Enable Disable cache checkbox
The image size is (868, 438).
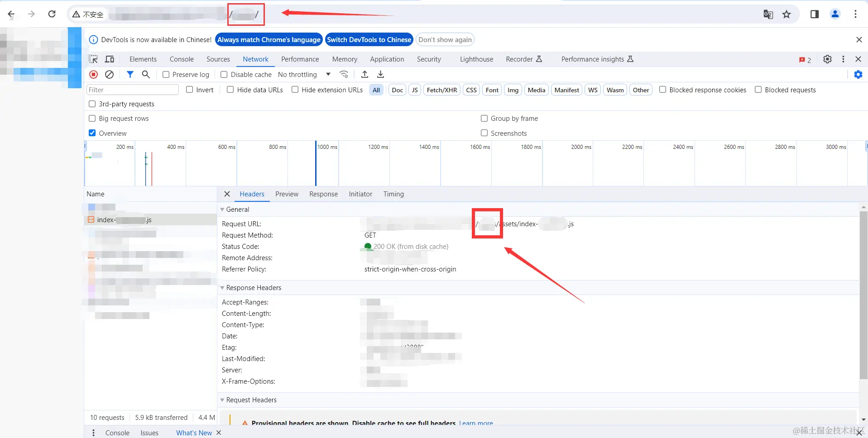[224, 75]
